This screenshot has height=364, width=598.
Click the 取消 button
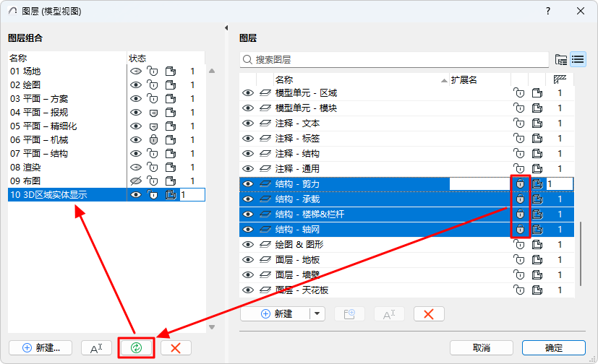tap(482, 347)
